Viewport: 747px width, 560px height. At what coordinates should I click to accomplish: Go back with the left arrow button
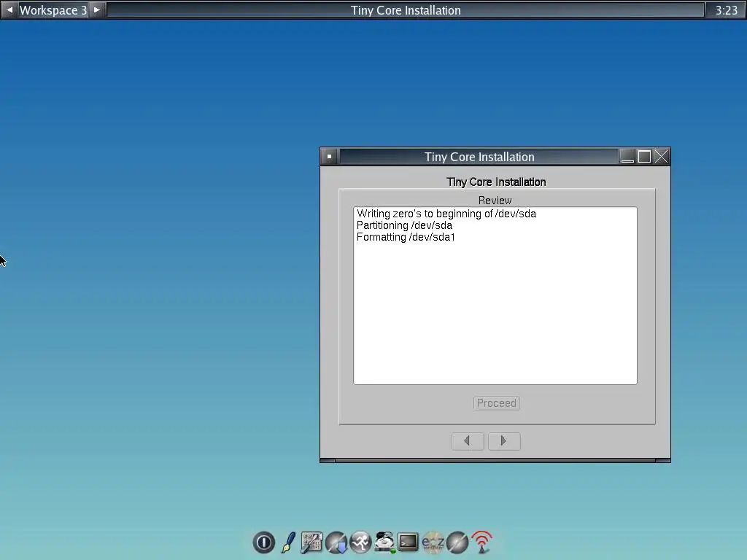[468, 441]
